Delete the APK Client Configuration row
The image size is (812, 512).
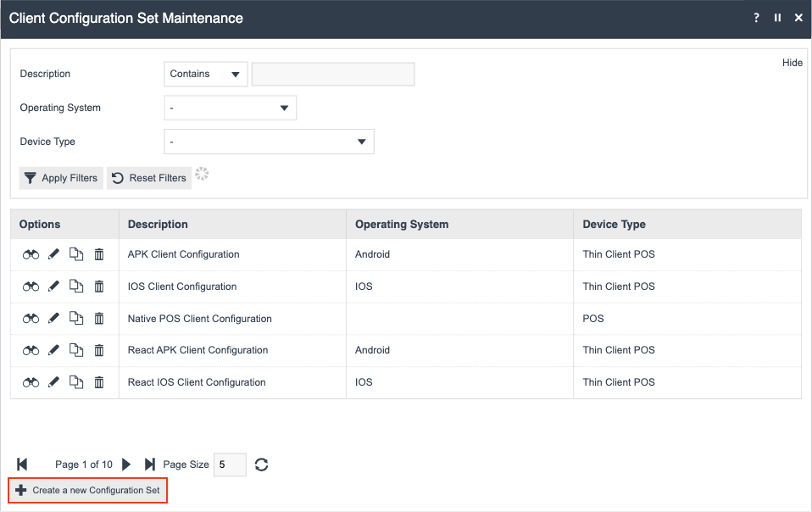[x=99, y=254]
